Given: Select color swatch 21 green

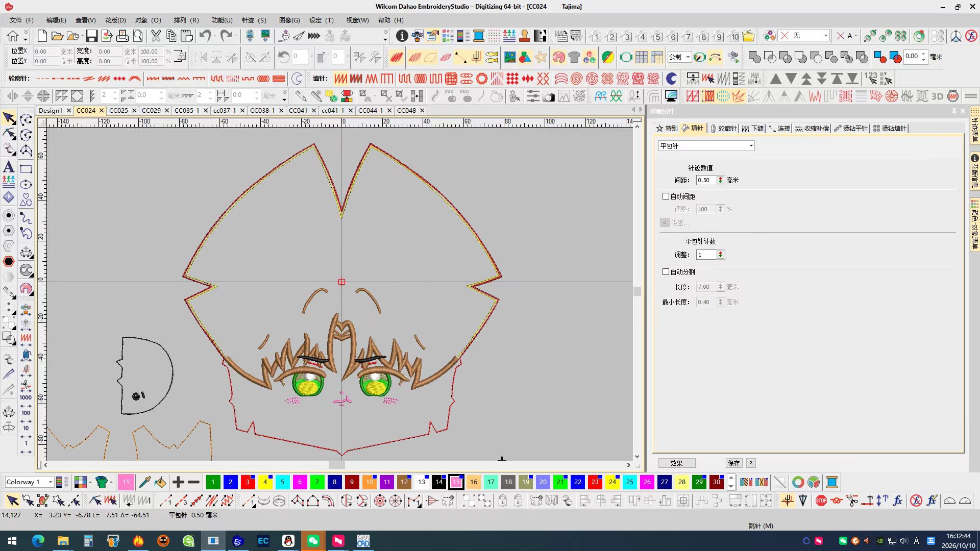Looking at the screenshot, I should [560, 482].
